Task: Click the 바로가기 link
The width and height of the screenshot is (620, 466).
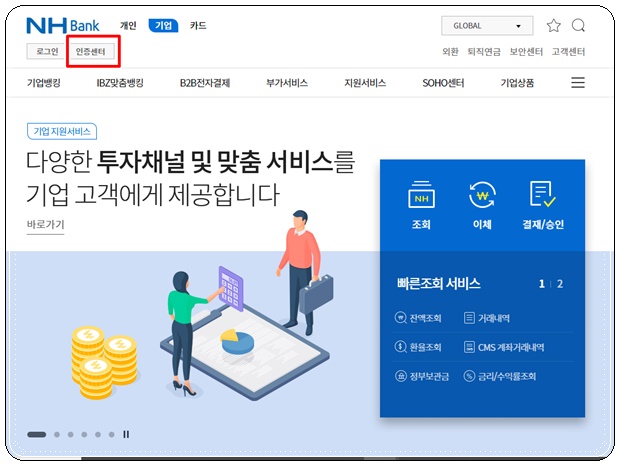Action: 45,225
